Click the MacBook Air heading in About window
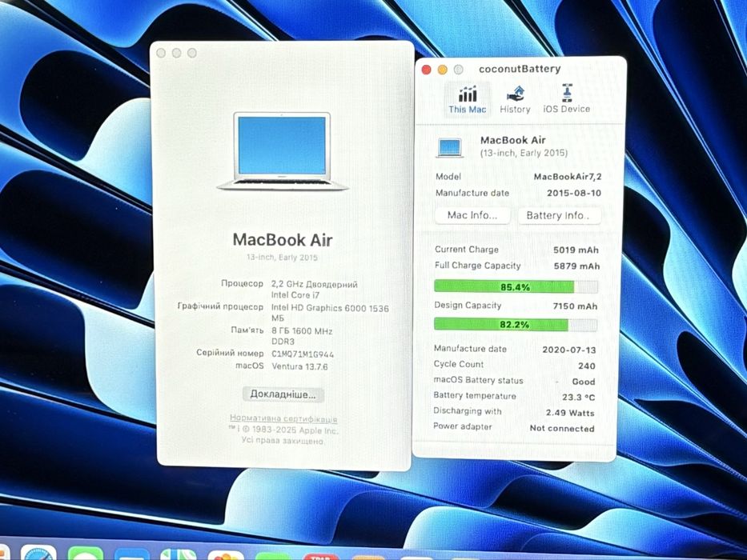747x560 pixels. click(x=283, y=239)
